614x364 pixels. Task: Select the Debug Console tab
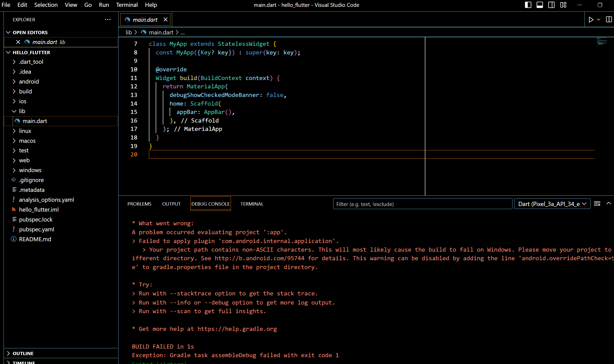click(x=210, y=204)
